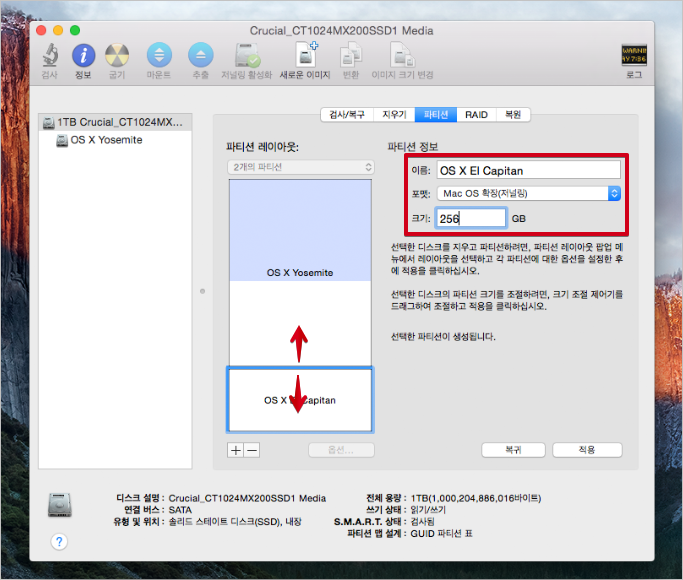This screenshot has width=683, height=580.
Task: Switch to the 검사/복구 tab
Action: click(347, 115)
